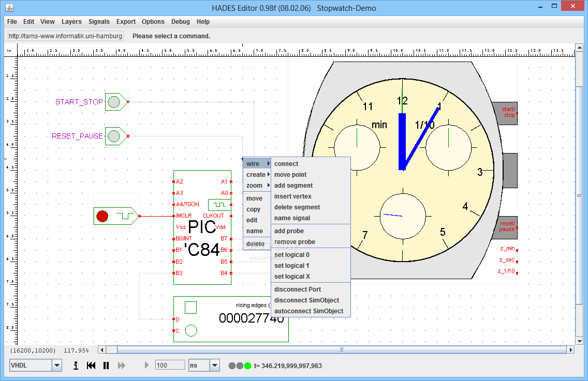Select add segment
This screenshot has height=381, width=588.
pos(311,186)
